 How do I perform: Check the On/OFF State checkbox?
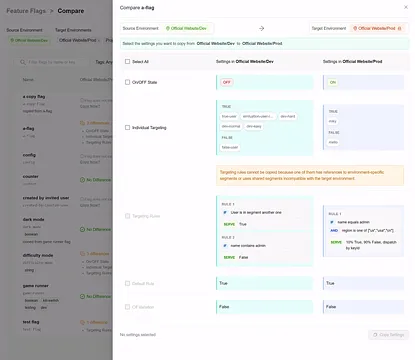[x=127, y=82]
